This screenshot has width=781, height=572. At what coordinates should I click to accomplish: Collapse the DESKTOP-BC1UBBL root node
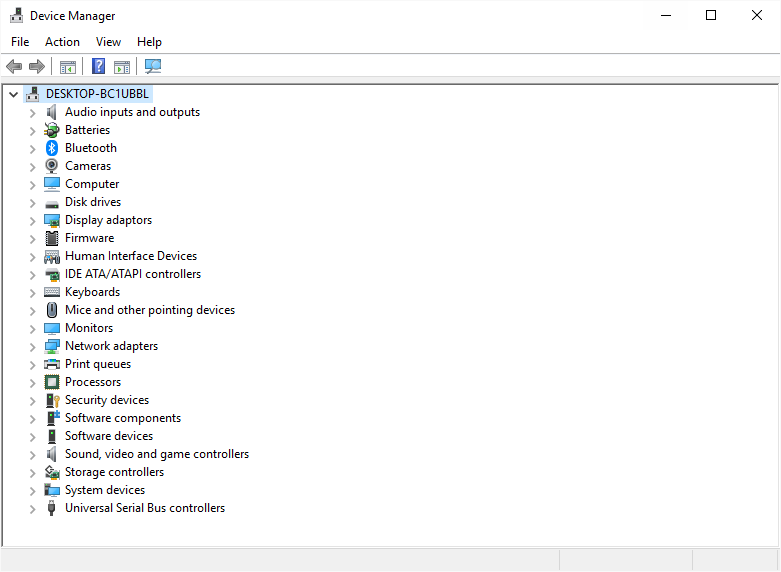(x=13, y=94)
